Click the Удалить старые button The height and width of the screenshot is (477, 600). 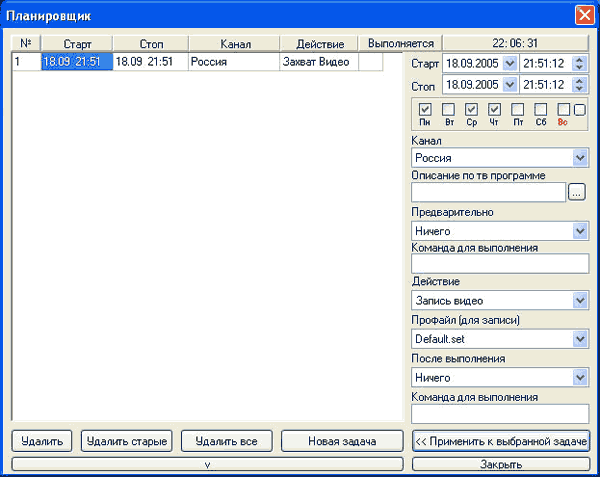click(127, 441)
